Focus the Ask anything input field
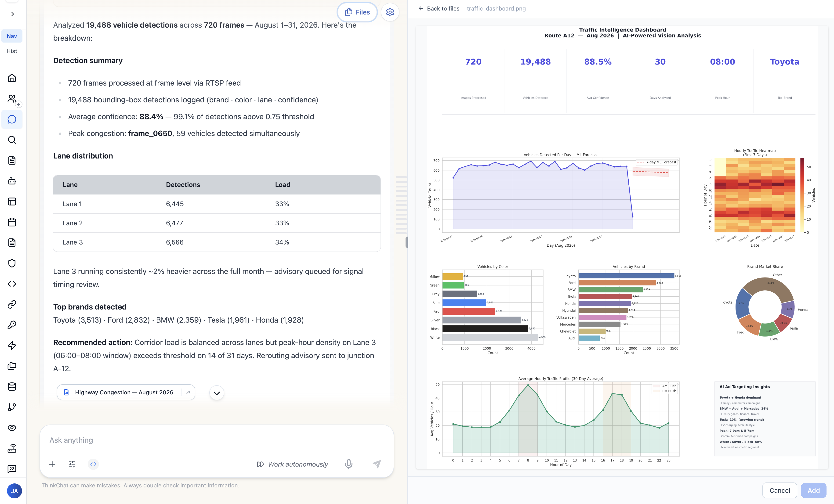 point(217,440)
